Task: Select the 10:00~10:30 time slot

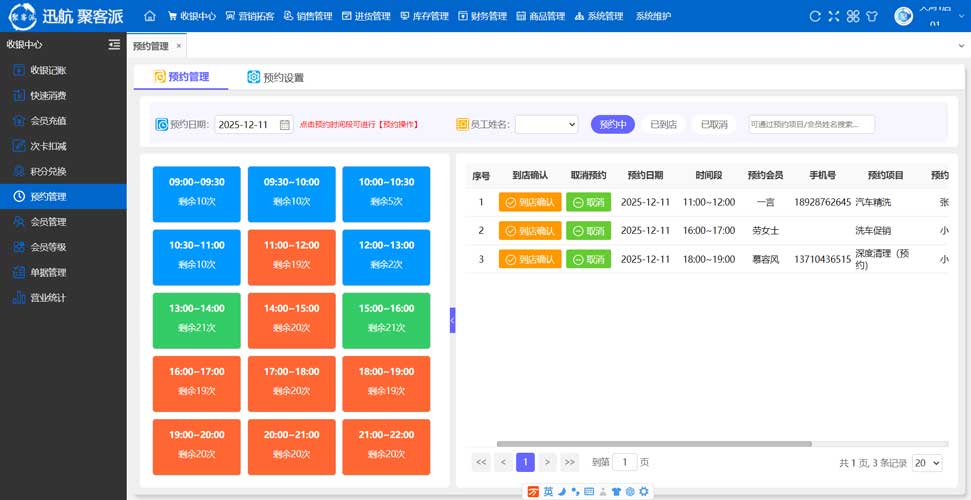Action: pyautogui.click(x=386, y=194)
